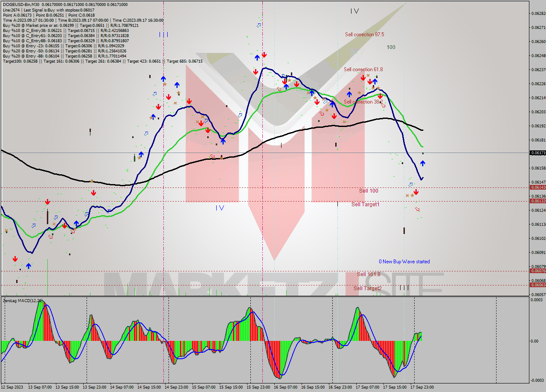546x392 pixels.
Task: Select the 'Sell 100' level label
Action: 369,191
